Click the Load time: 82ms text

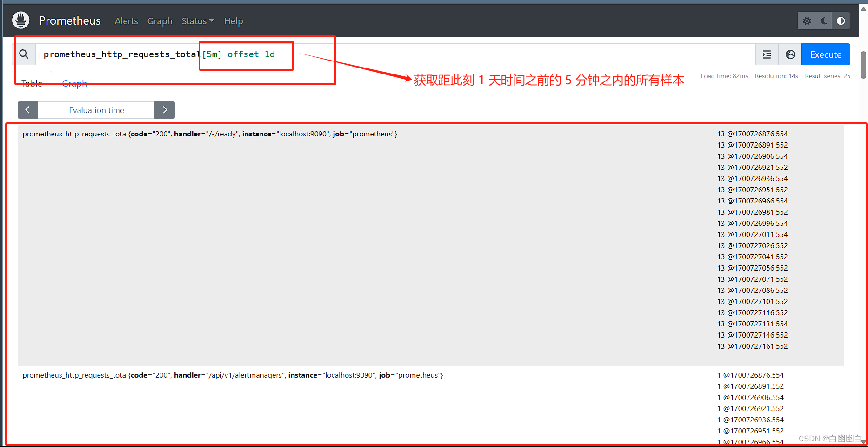coord(724,76)
